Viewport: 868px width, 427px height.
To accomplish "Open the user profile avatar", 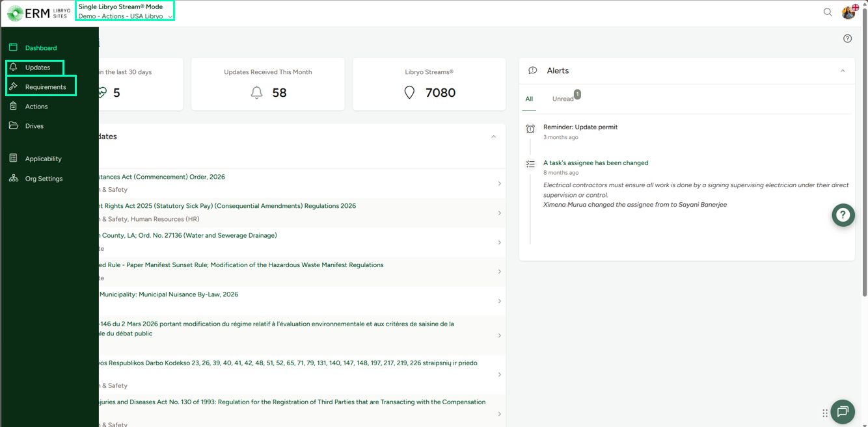I will point(848,12).
